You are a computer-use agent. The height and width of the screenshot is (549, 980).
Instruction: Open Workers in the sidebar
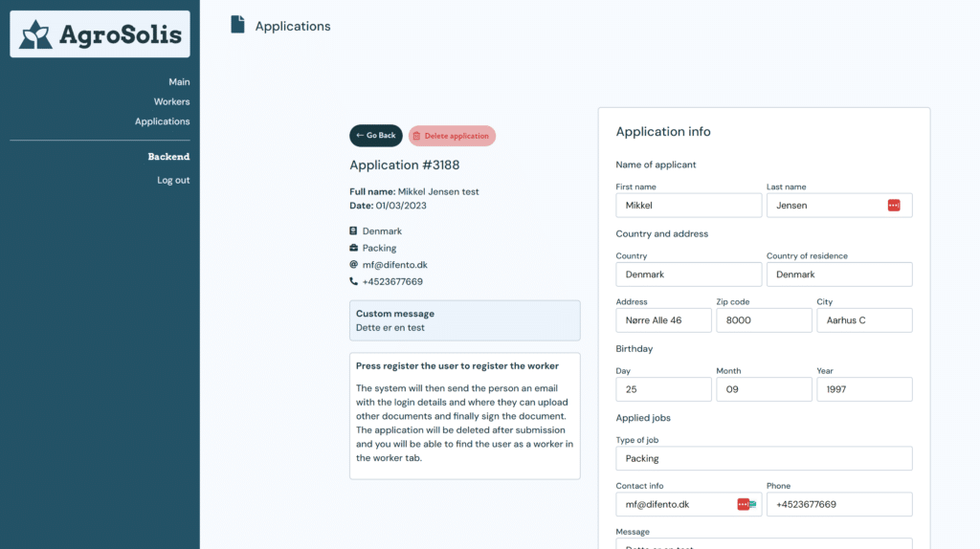coord(172,101)
